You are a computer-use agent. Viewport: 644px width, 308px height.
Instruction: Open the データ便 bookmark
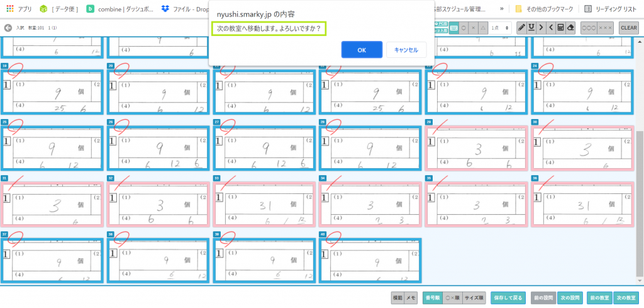point(60,9)
